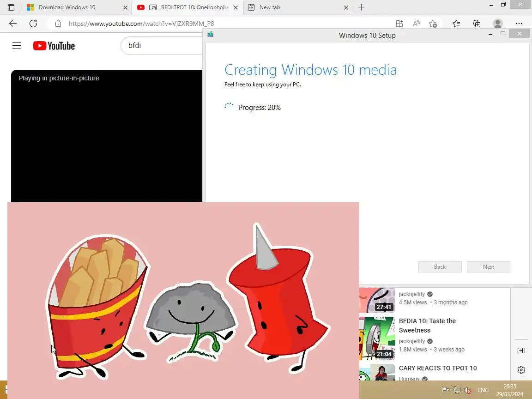
Task: Enable Read aloud from the address bar
Action: pyautogui.click(x=416, y=24)
